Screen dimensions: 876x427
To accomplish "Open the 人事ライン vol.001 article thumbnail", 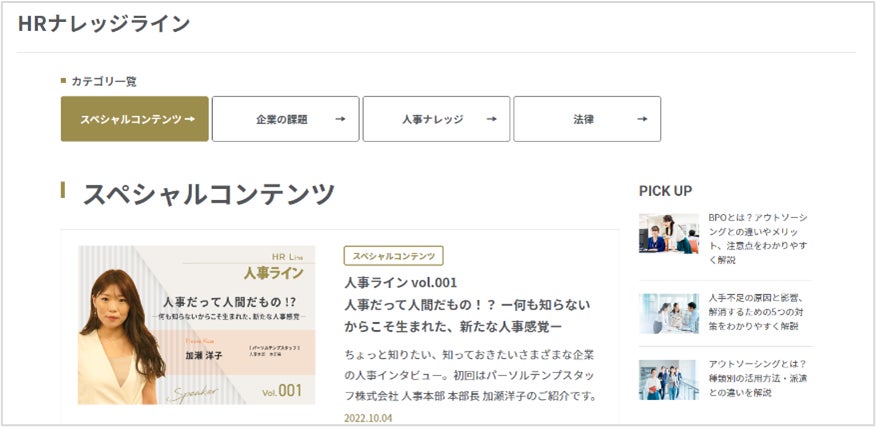I will (x=196, y=324).
